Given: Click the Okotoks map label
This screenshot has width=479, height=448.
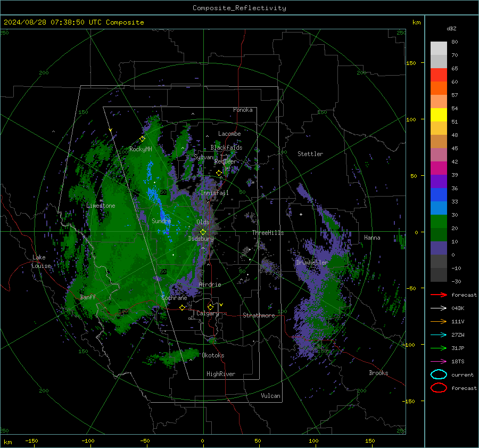Looking at the screenshot, I should pyautogui.click(x=213, y=355).
